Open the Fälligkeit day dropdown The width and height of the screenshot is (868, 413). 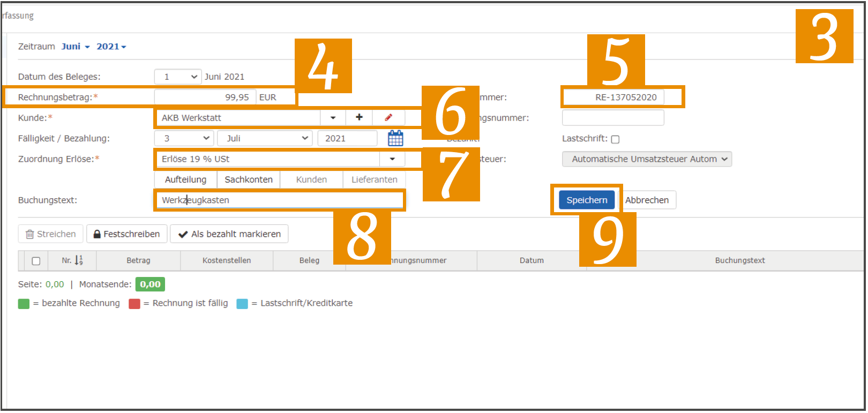pos(184,138)
